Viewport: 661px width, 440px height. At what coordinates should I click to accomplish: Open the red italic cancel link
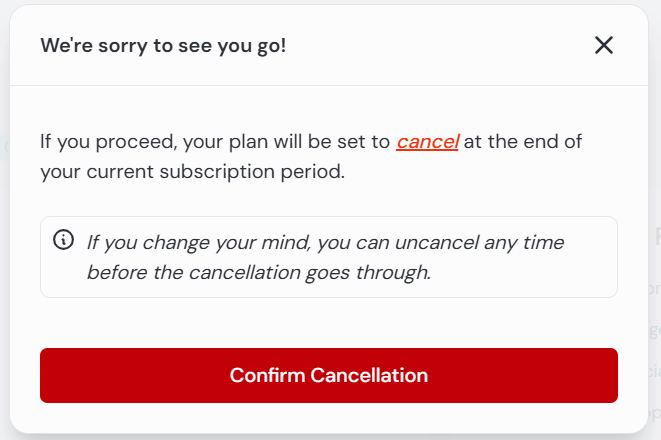pos(427,142)
